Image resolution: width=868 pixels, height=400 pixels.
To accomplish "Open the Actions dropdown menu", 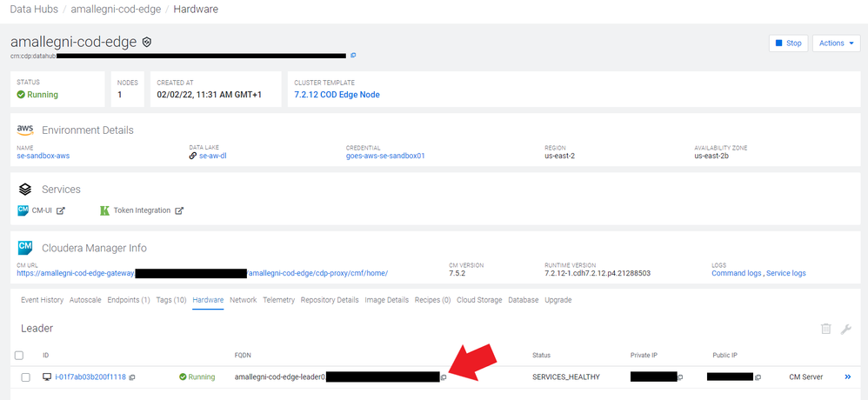I will click(837, 43).
